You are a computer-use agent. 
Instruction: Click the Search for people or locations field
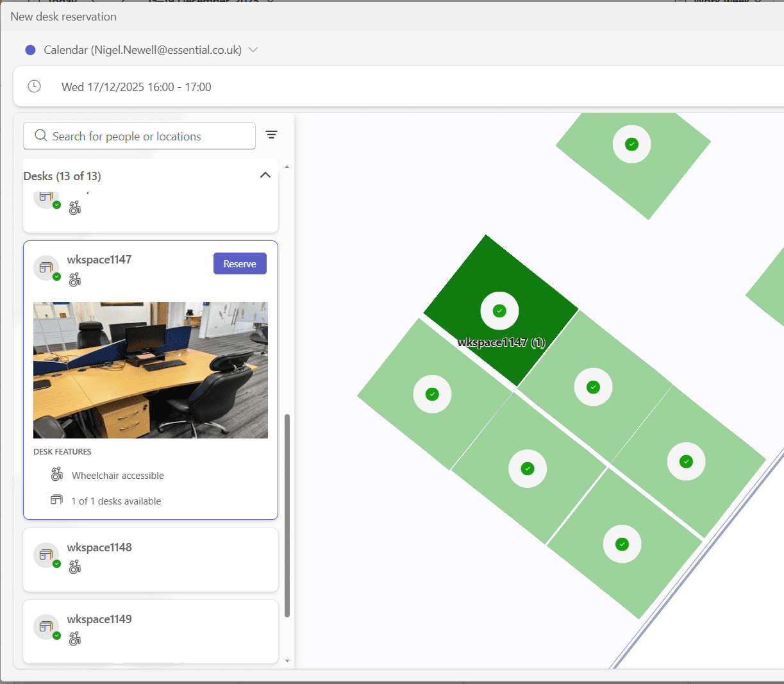pyautogui.click(x=147, y=136)
